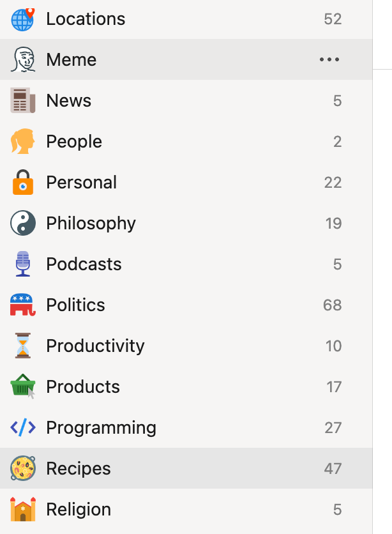Click the orange head icon for People

coord(23,141)
